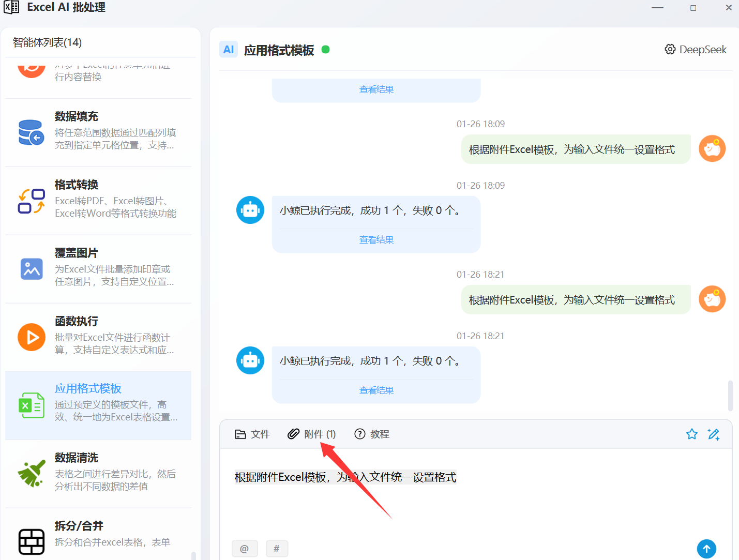The height and width of the screenshot is (560, 739).
Task: Click the star favorite icon
Action: tap(692, 434)
